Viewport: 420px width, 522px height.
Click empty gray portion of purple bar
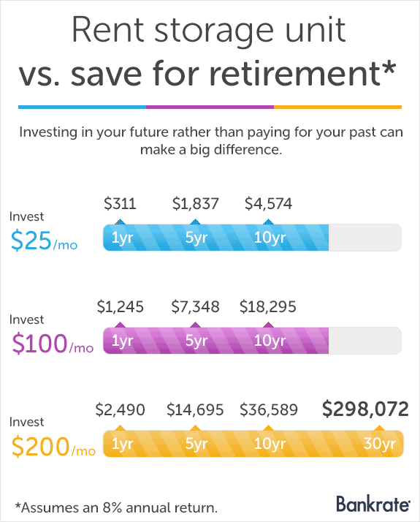point(364,341)
